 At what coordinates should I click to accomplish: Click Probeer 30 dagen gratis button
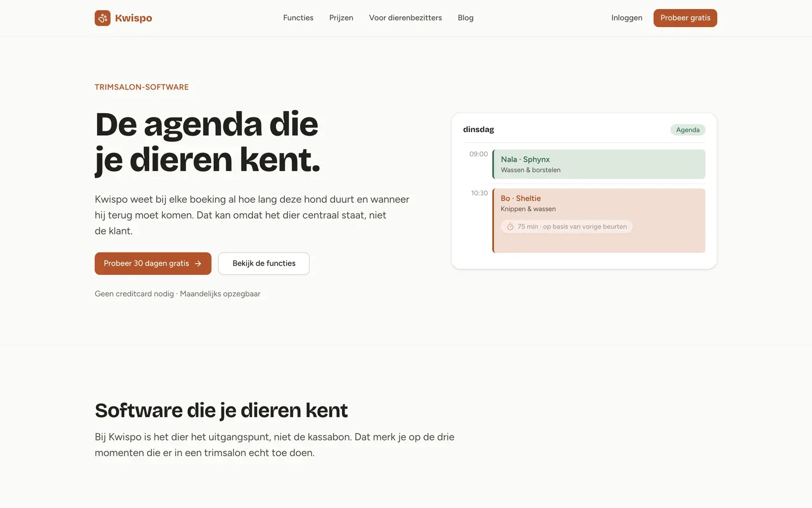153,264
